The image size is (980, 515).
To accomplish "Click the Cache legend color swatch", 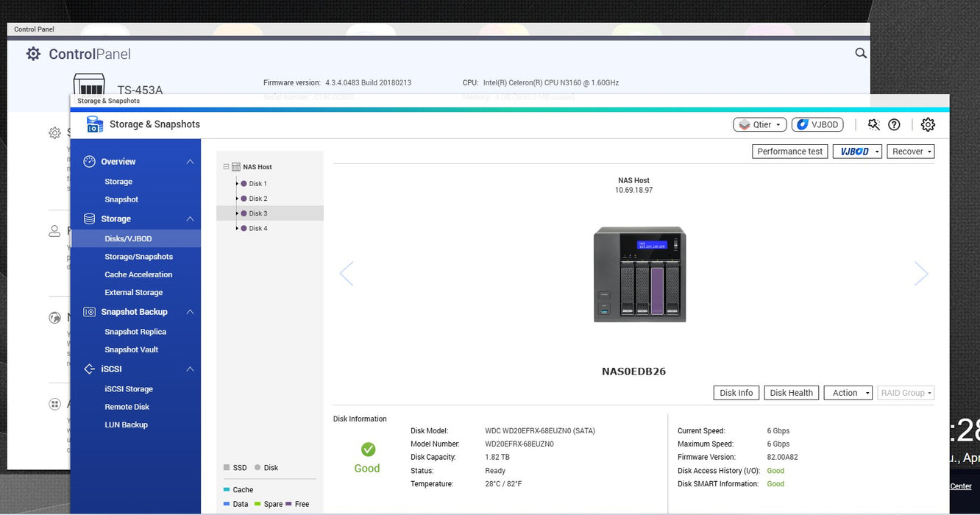I will click(226, 489).
